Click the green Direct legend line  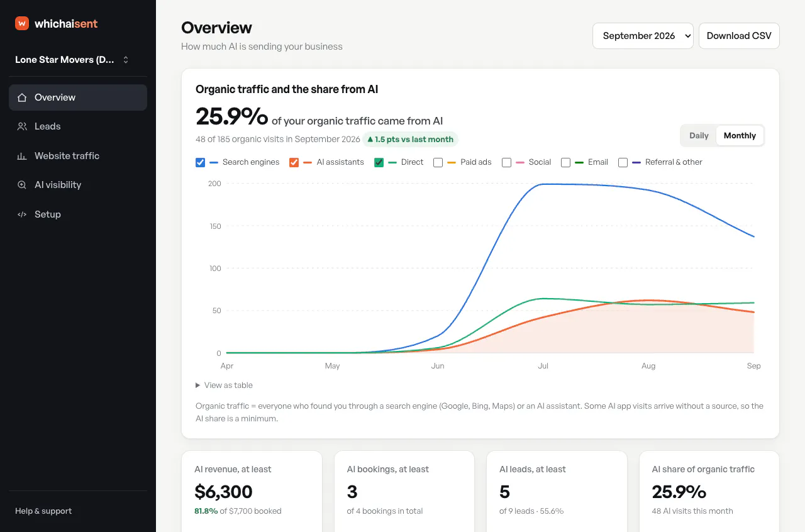point(392,162)
